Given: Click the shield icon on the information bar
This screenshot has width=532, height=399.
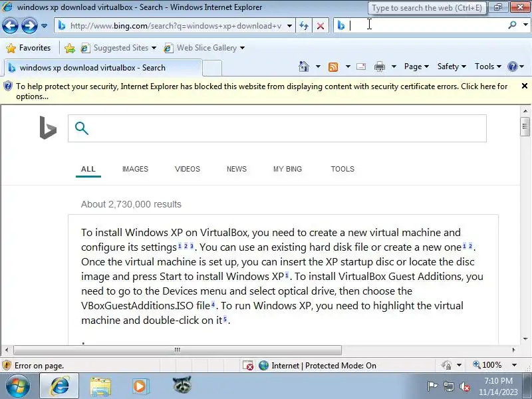Looking at the screenshot, I should pos(7,86).
